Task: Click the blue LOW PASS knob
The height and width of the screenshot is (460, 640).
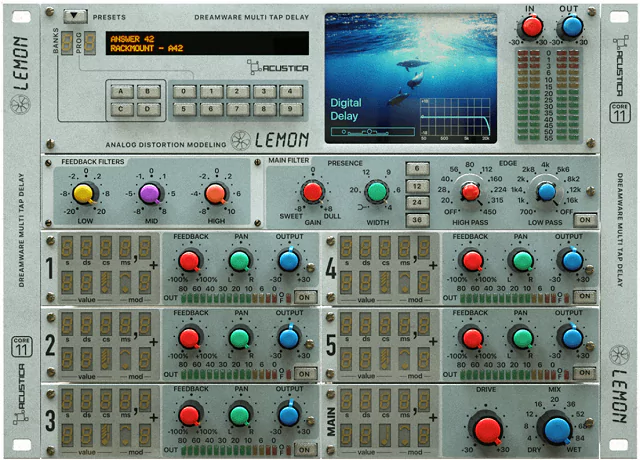Action: tap(546, 192)
